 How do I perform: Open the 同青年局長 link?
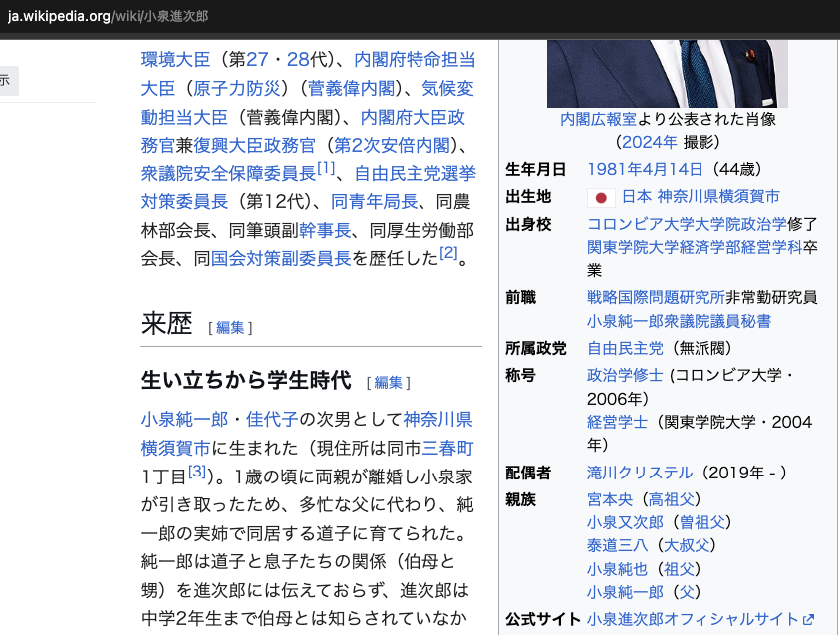(374, 202)
